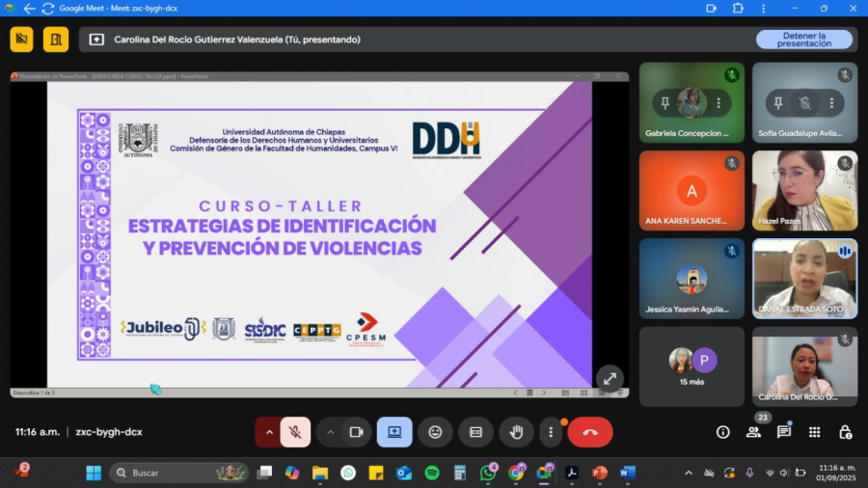868x488 pixels.
Task: Click Detener la presentación button
Action: click(x=803, y=40)
